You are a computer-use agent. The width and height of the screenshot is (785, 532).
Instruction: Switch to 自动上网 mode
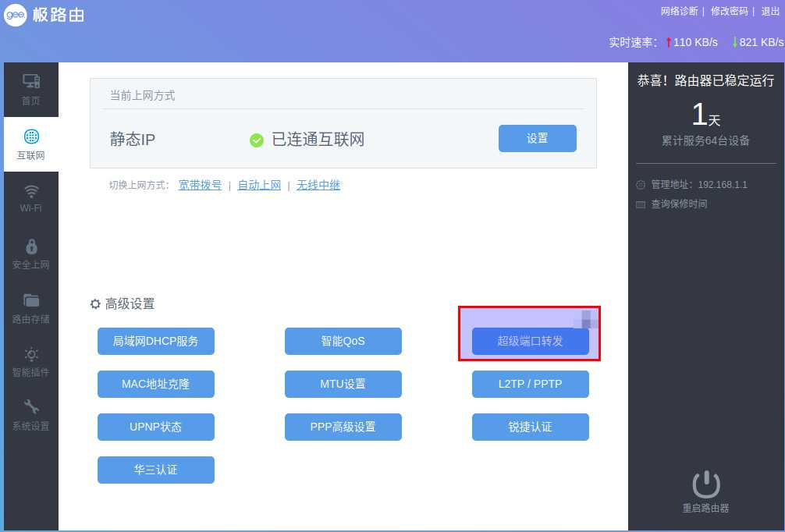tap(259, 186)
